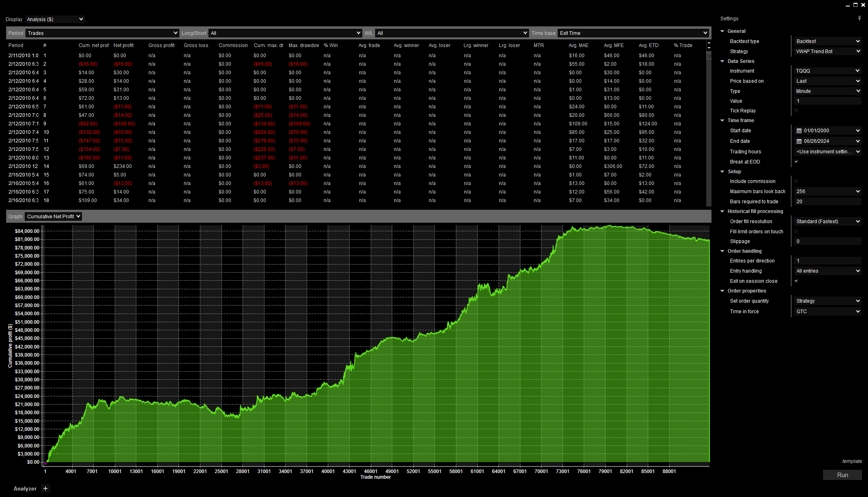
Task: Collapse the General settings section
Action: coord(722,31)
